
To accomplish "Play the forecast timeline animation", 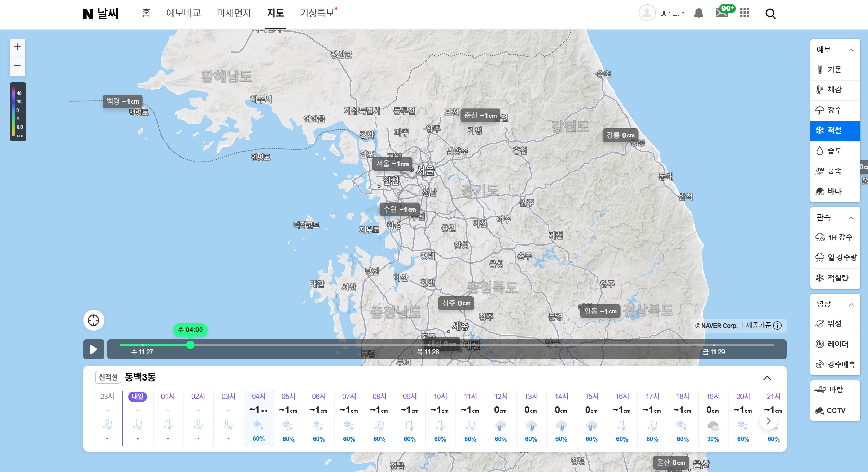I will pos(94,349).
